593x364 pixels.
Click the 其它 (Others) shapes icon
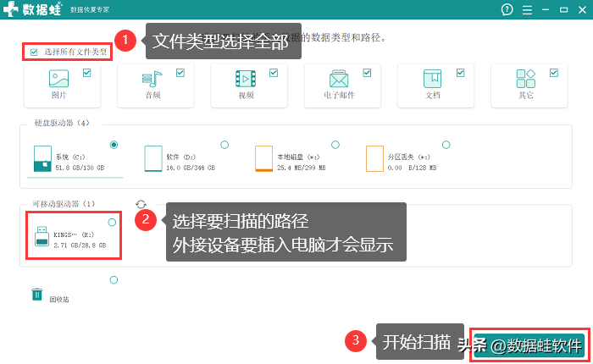pyautogui.click(x=525, y=80)
